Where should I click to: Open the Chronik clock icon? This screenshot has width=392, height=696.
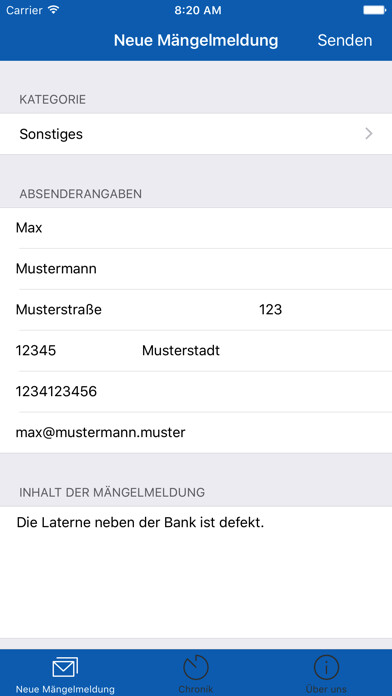click(x=196, y=668)
